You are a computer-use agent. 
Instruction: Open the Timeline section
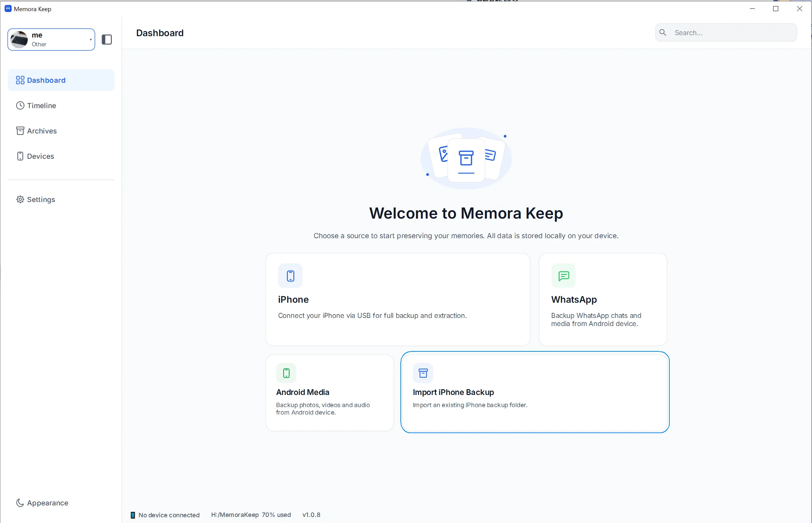coord(61,106)
